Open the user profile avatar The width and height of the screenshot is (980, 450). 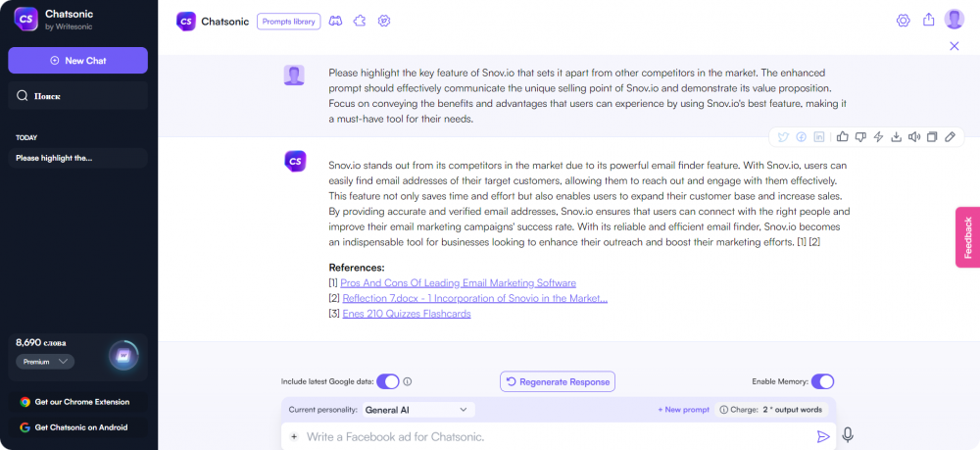(x=955, y=20)
